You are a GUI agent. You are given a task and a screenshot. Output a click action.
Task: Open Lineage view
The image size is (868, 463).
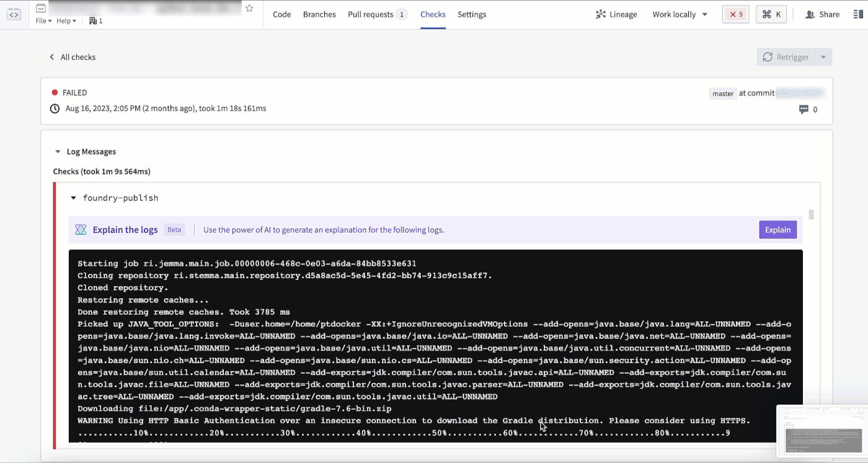click(x=616, y=14)
